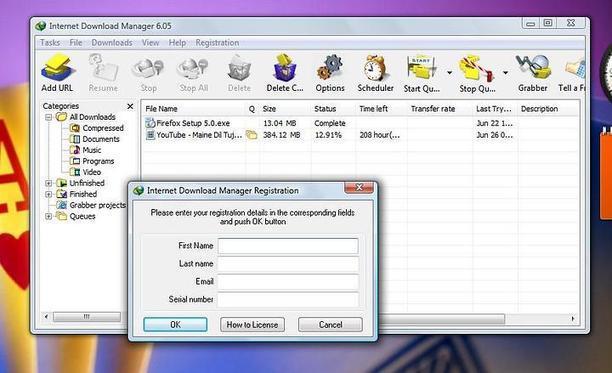Select the Firefox Setup 5.0.exe file icon
This screenshot has height=373, width=612.
[x=150, y=123]
